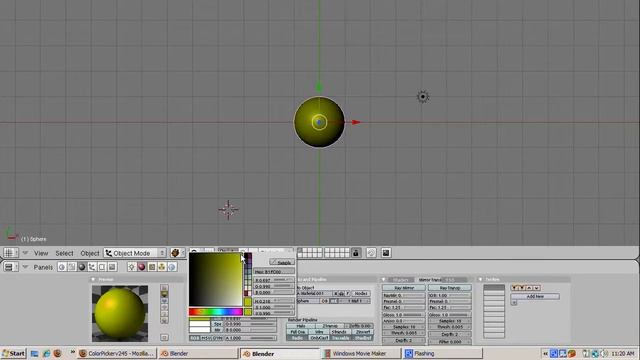Move texture channel up arrow icon
Image resolution: width=640 pixels, height=360 pixels.
tap(529, 288)
